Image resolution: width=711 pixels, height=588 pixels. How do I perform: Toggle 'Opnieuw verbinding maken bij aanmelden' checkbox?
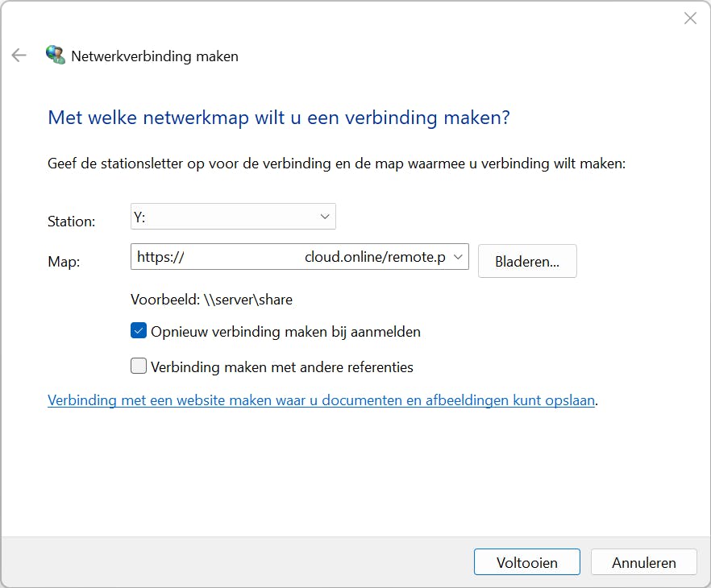click(139, 331)
